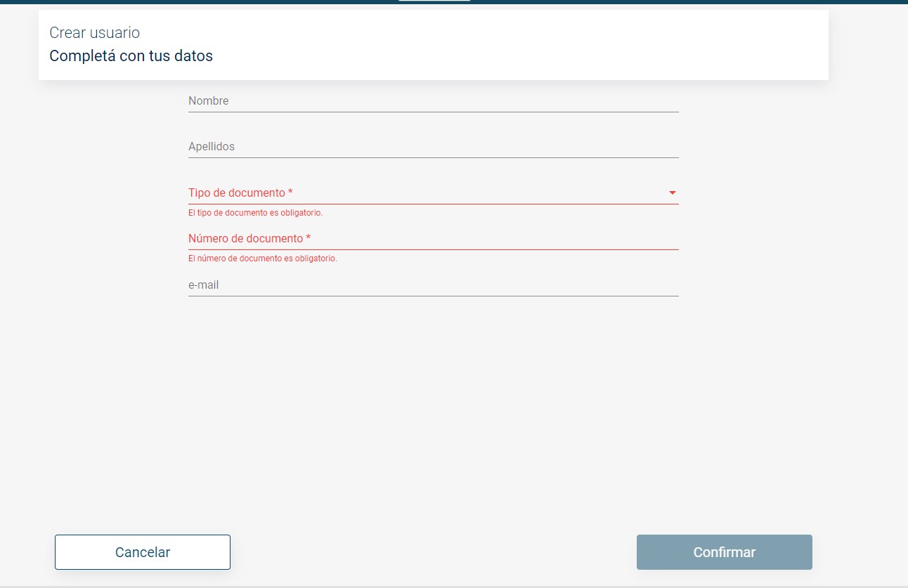
Task: Click the red dropdown arrow for document type
Action: pos(672,193)
